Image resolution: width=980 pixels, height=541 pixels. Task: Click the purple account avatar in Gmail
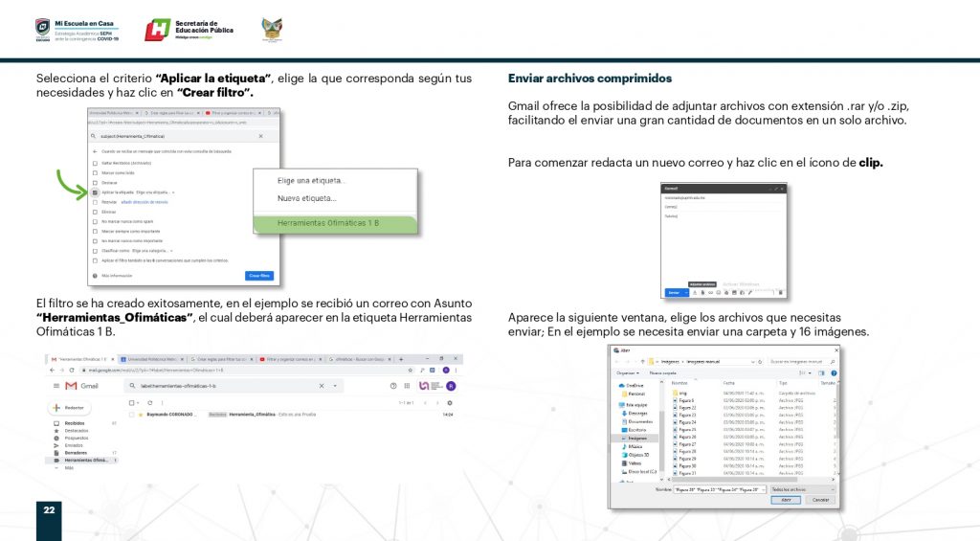[x=452, y=386]
